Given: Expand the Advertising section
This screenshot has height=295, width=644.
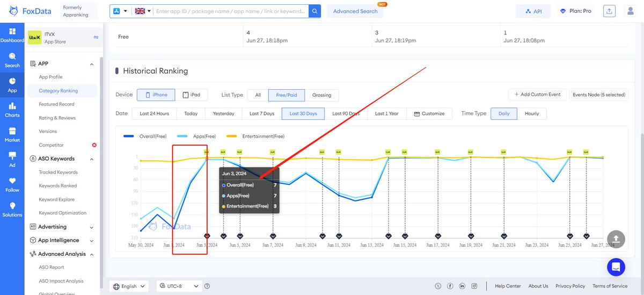Looking at the screenshot, I should pyautogui.click(x=92, y=227).
